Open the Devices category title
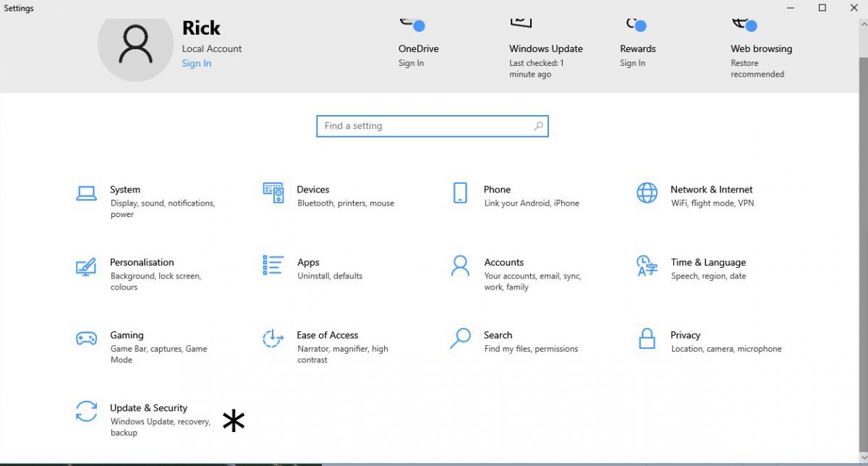 [313, 190]
